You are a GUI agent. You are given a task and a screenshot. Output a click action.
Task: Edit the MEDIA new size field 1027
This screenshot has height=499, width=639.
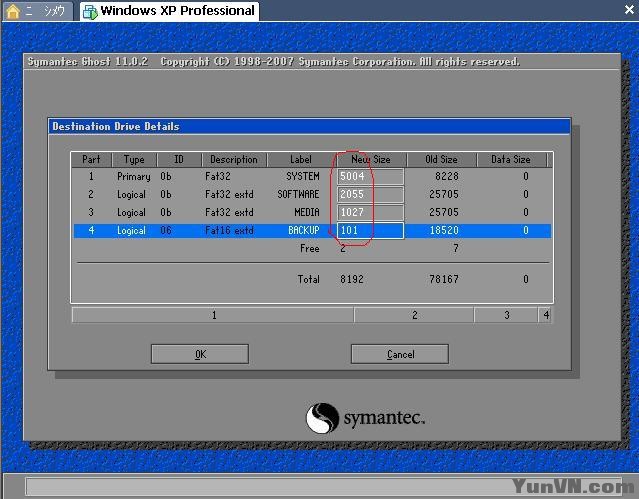370,212
